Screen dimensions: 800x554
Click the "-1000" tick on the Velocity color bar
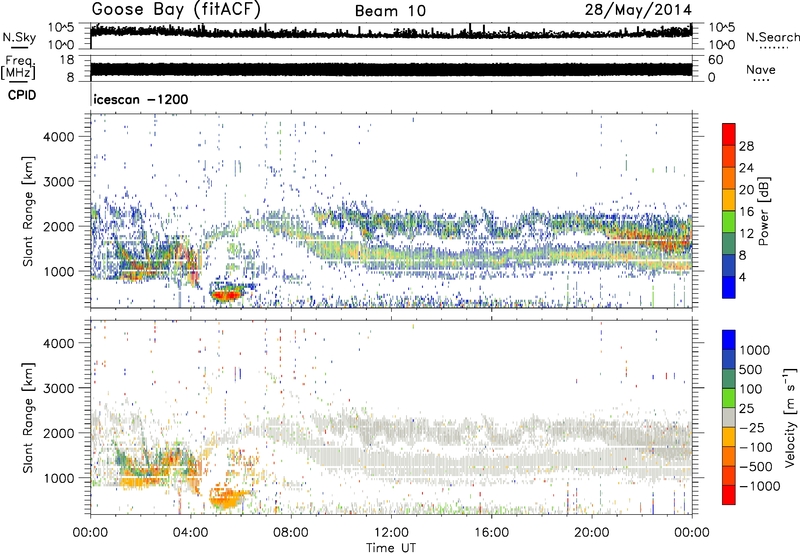point(759,486)
